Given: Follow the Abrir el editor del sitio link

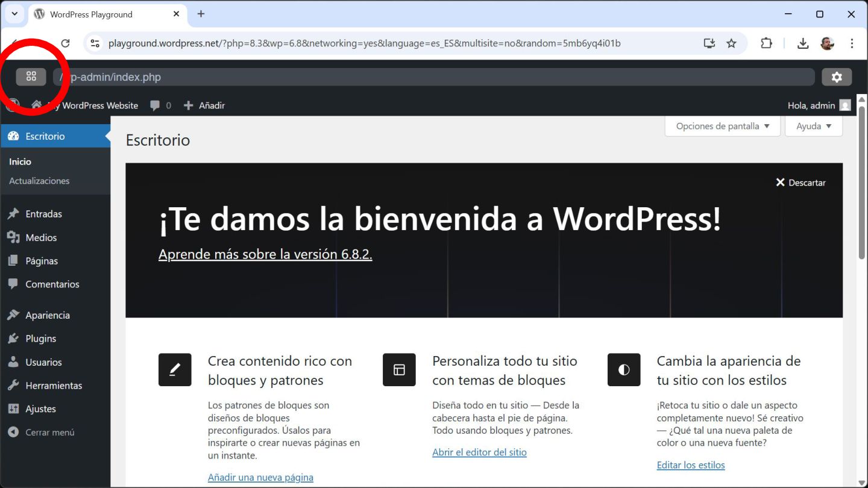Looking at the screenshot, I should pyautogui.click(x=479, y=452).
